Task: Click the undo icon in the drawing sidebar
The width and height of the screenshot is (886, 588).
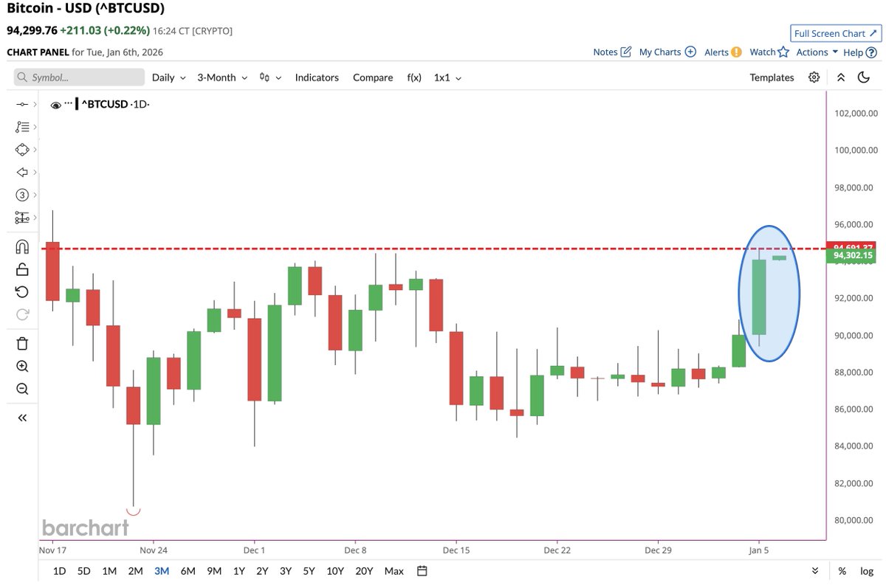Action: (x=22, y=291)
